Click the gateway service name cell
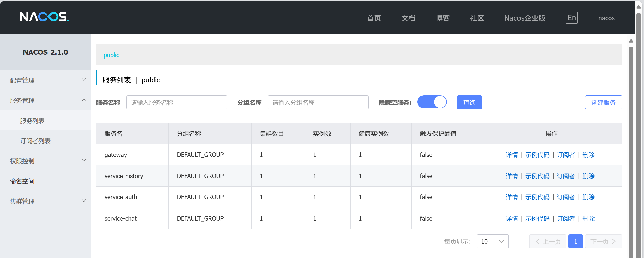 [x=132, y=155]
